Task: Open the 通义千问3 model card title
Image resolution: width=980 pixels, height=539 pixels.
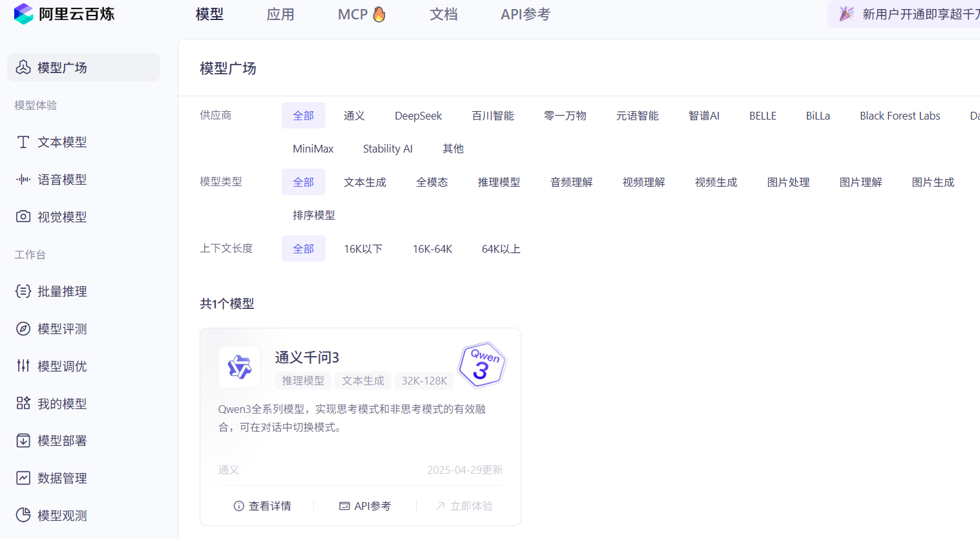Action: pyautogui.click(x=307, y=357)
